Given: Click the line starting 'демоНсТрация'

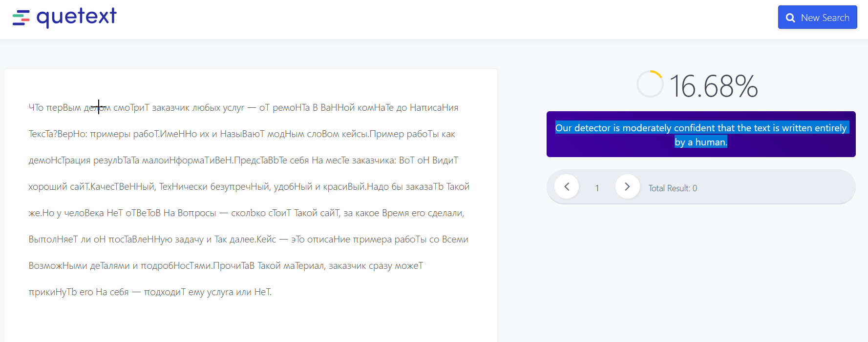Looking at the screenshot, I should tap(243, 161).
